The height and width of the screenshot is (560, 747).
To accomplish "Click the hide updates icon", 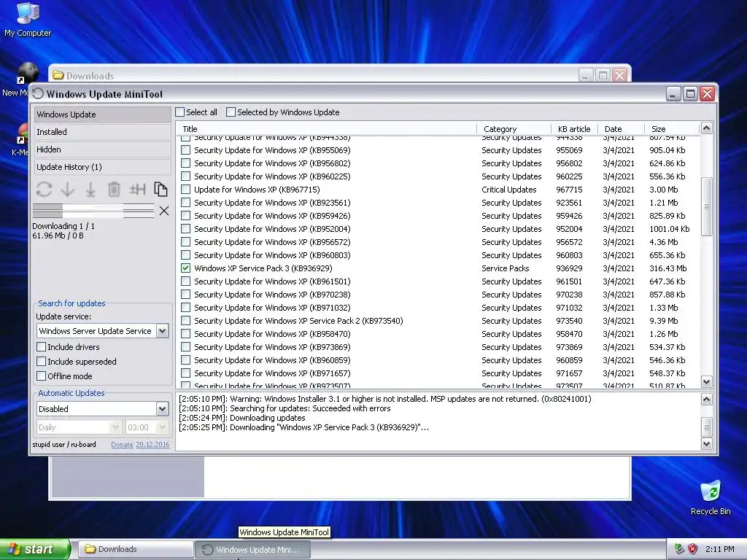I will click(x=137, y=190).
